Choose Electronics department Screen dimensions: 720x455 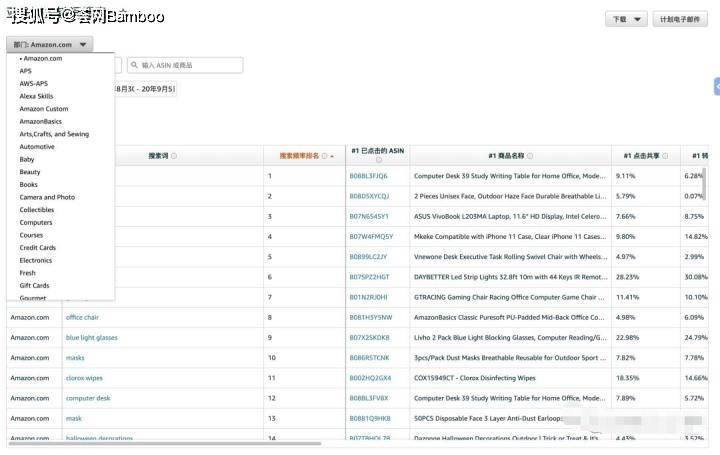point(35,260)
